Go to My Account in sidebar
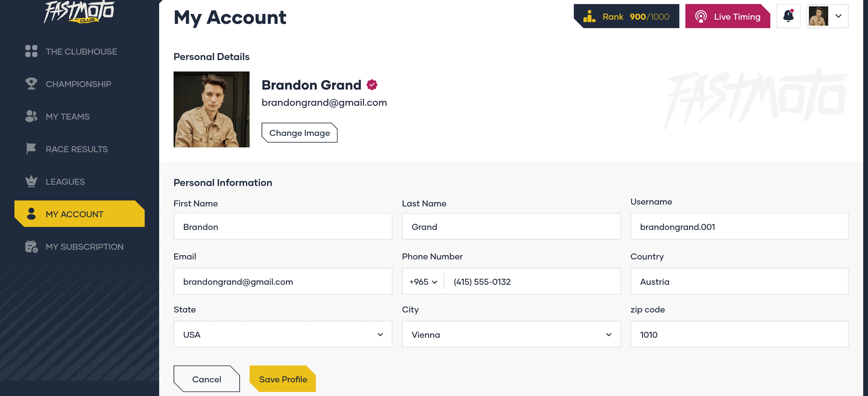This screenshot has width=868, height=396. pos(79,214)
